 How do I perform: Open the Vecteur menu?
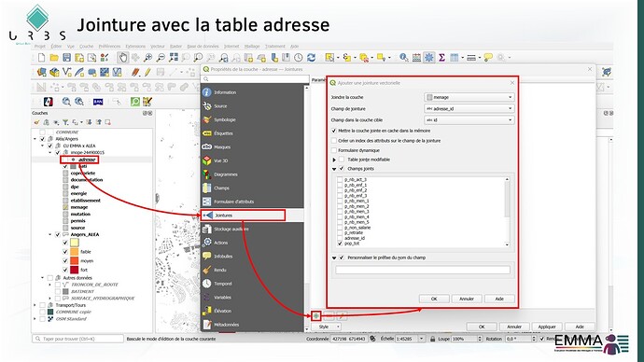[158, 47]
